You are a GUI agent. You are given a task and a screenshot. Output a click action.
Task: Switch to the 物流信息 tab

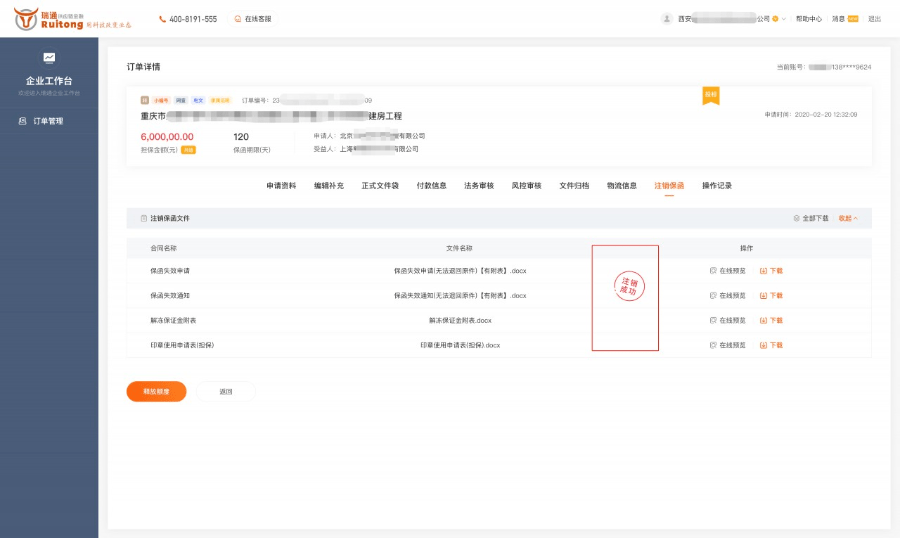point(622,185)
